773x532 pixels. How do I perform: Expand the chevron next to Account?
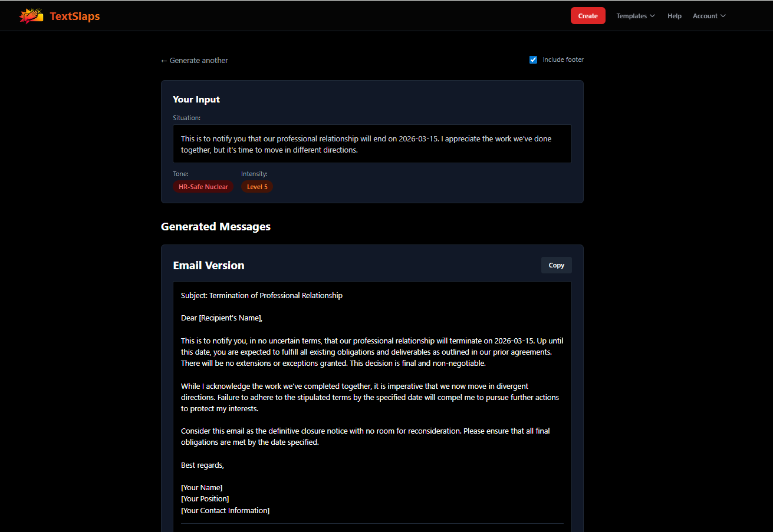723,16
